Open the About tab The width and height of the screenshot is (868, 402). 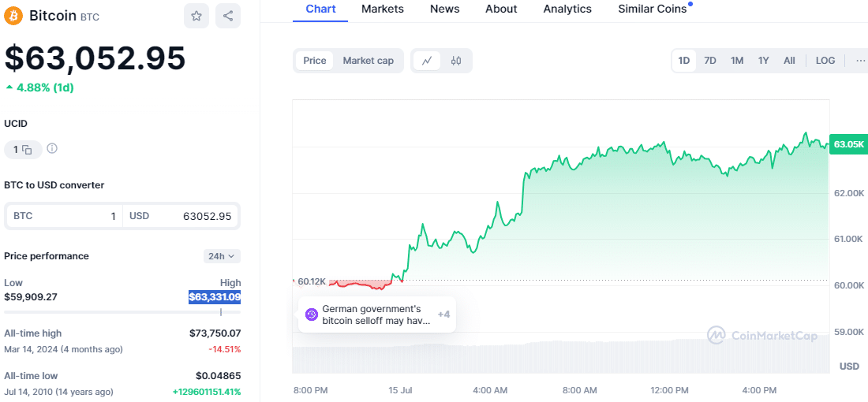(x=501, y=9)
